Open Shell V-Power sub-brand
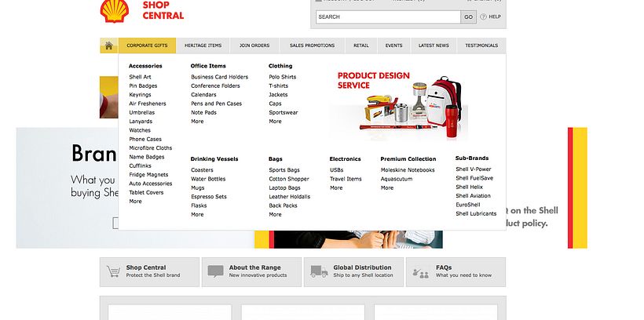Screen dimensions: 644x320 [x=473, y=169]
